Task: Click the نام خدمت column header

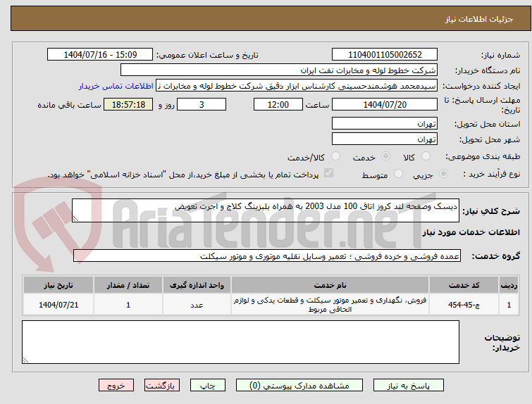Action: (x=330, y=285)
